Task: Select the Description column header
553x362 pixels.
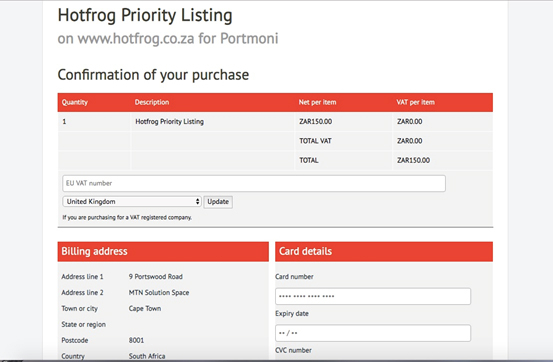Action: point(152,102)
